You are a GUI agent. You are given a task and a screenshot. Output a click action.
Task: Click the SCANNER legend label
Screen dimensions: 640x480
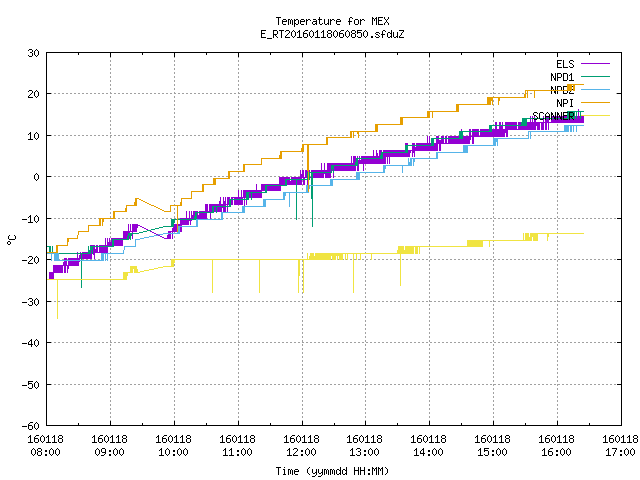coord(553,116)
